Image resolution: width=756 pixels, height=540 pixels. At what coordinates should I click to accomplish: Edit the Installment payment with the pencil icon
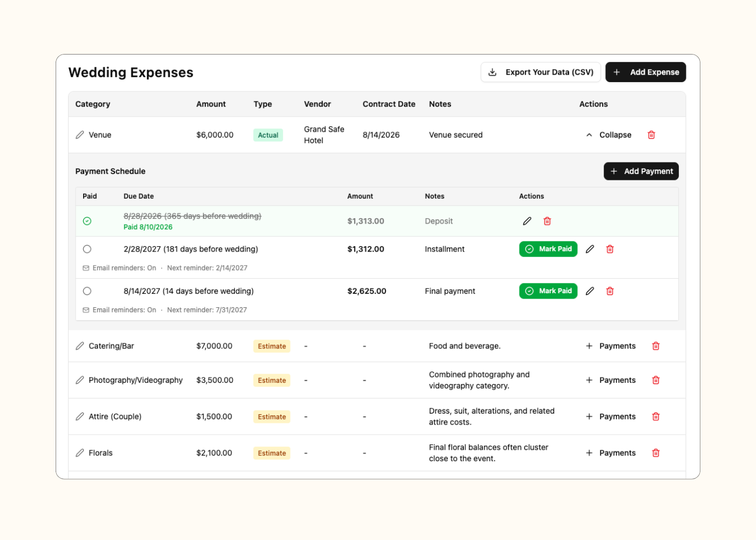[590, 249]
